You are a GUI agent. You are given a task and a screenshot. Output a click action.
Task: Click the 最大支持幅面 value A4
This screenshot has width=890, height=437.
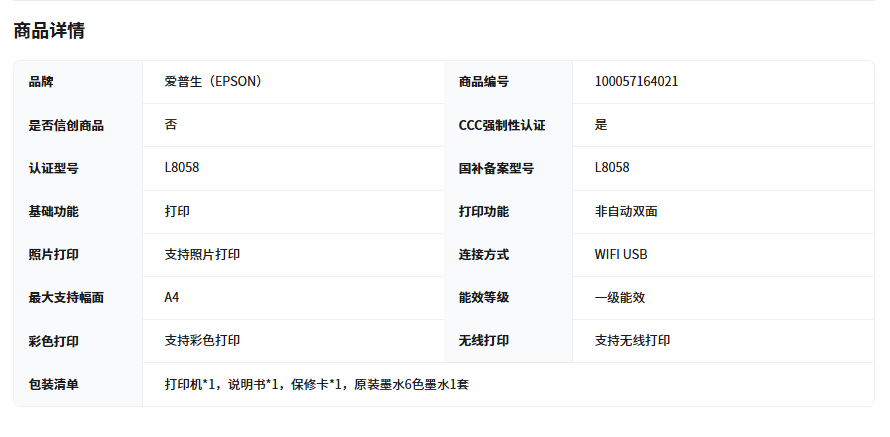(172, 297)
